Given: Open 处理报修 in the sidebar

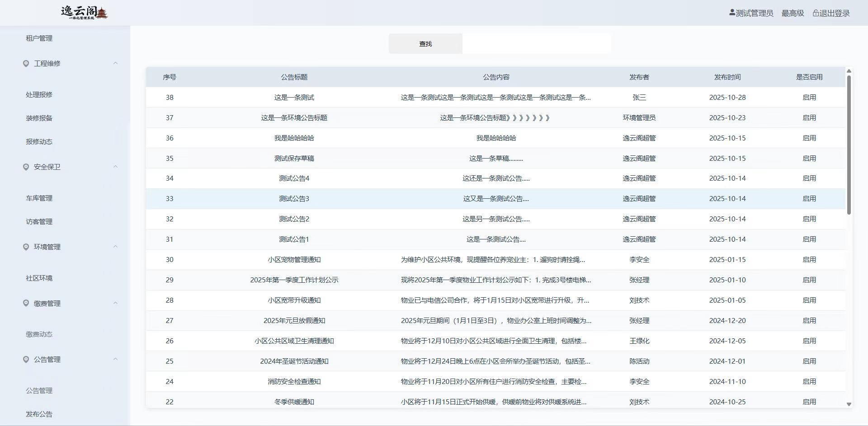Looking at the screenshot, I should [39, 94].
